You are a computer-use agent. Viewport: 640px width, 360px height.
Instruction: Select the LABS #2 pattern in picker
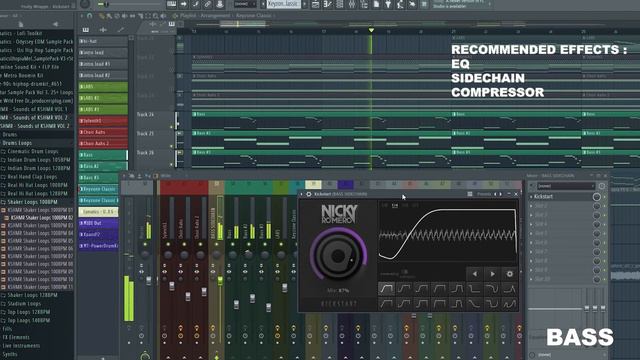point(103,98)
